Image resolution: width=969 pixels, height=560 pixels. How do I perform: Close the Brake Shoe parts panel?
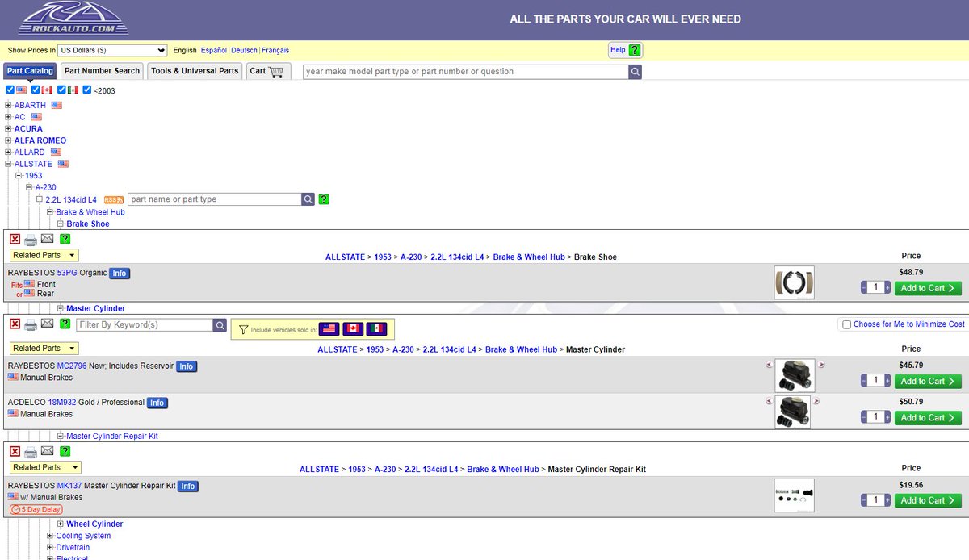point(15,240)
